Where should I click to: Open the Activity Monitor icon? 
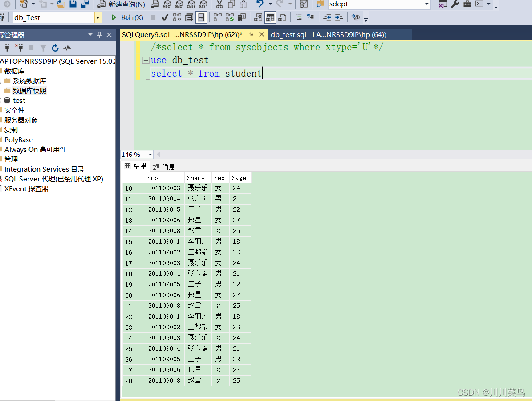point(304,4)
